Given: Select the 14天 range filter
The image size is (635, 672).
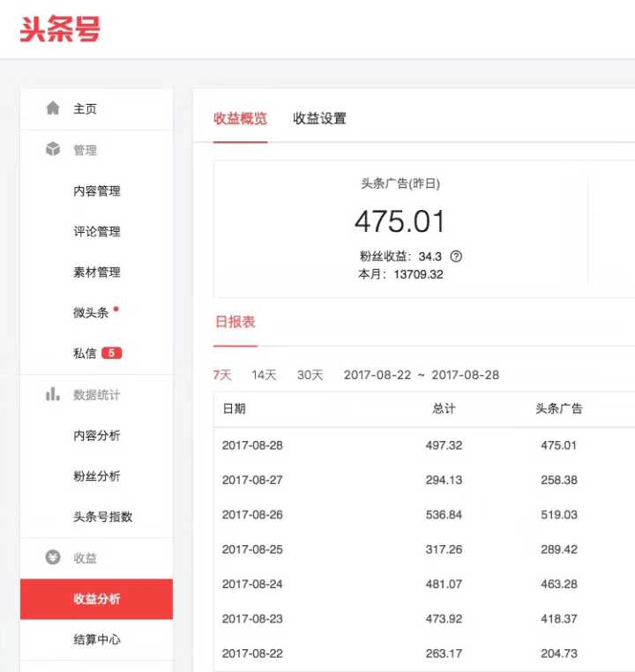Looking at the screenshot, I should coord(264,375).
